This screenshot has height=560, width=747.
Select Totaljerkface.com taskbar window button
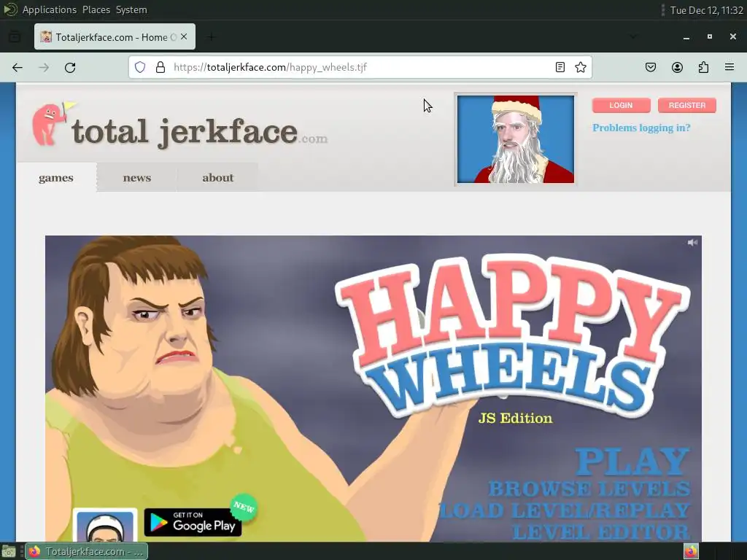click(87, 551)
